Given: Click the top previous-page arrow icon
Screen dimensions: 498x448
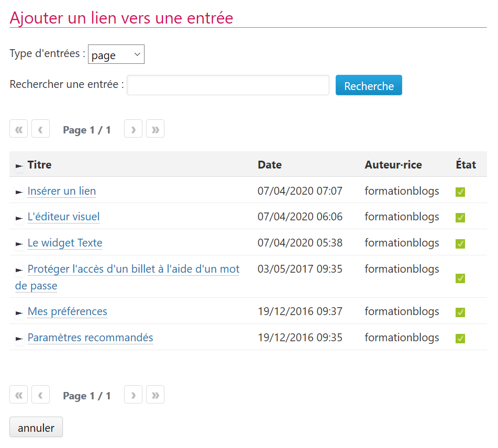Looking at the screenshot, I should pyautogui.click(x=40, y=129).
